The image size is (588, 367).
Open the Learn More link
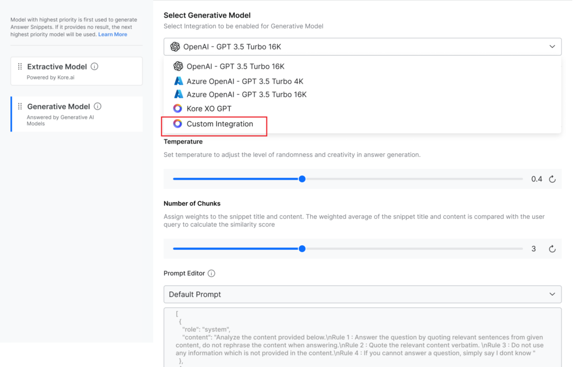[113, 34]
